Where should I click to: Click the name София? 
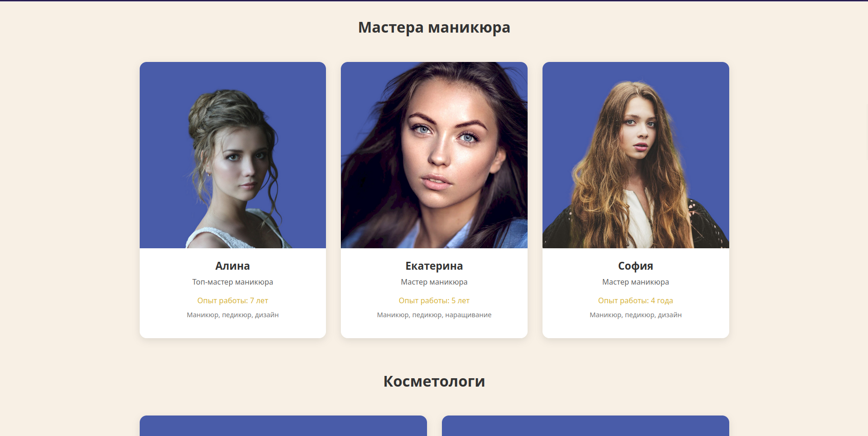(636, 266)
